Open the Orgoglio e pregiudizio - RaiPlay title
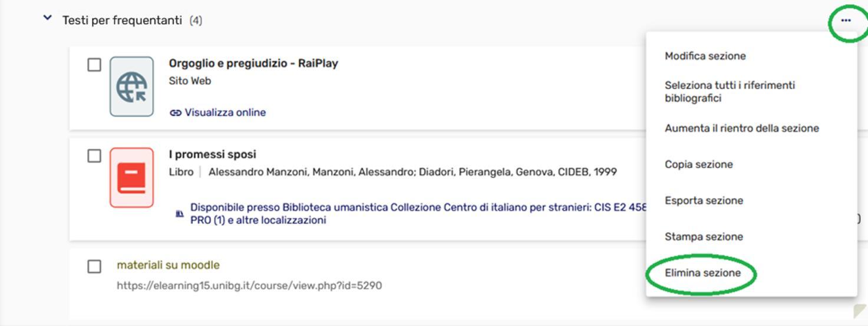The image size is (868, 326). click(x=253, y=63)
